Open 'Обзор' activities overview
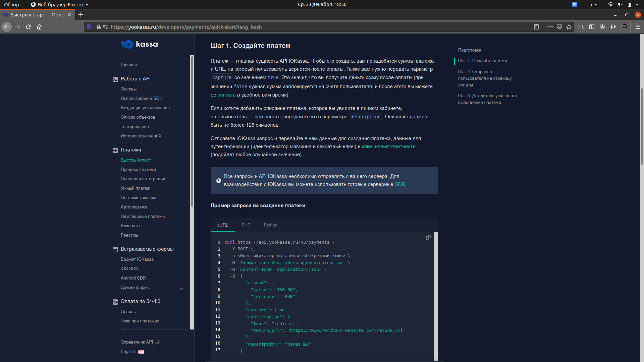Image resolution: width=644 pixels, height=362 pixels. pos(11,4)
